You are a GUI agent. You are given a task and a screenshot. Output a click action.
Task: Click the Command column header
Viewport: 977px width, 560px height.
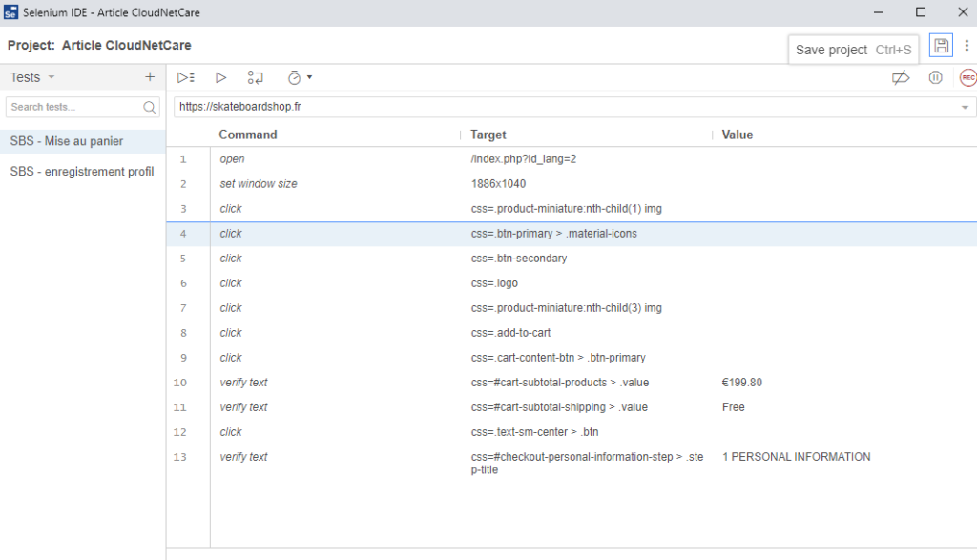coord(248,135)
